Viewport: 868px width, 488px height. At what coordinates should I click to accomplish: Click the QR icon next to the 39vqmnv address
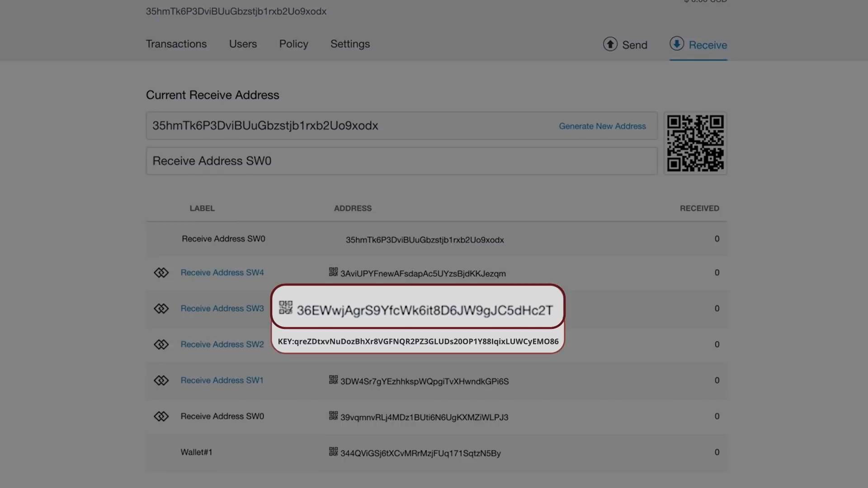333,416
